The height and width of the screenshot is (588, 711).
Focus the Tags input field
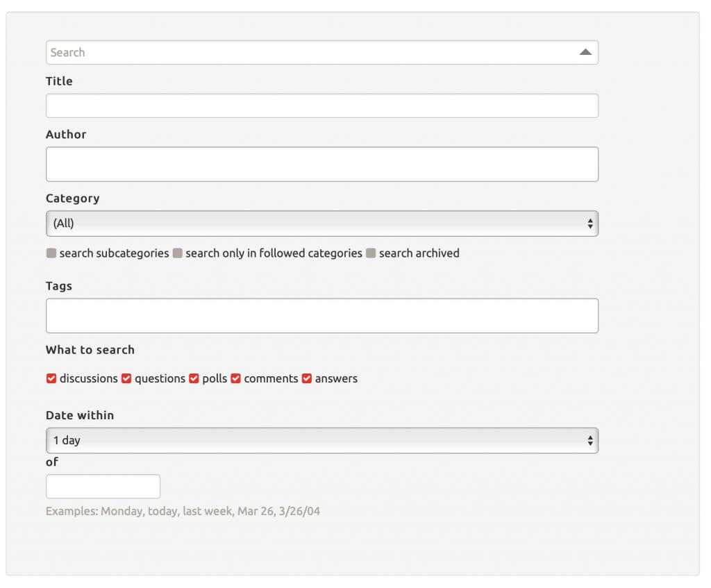322,316
